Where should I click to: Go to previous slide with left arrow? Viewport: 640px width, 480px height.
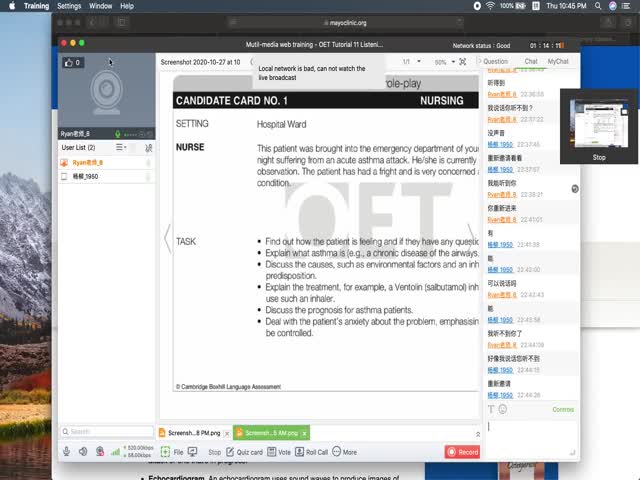167,238
